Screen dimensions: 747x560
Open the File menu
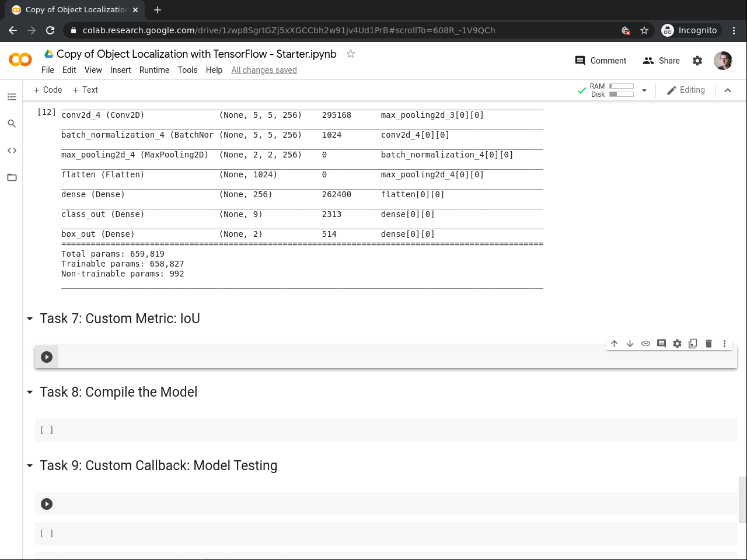point(48,70)
